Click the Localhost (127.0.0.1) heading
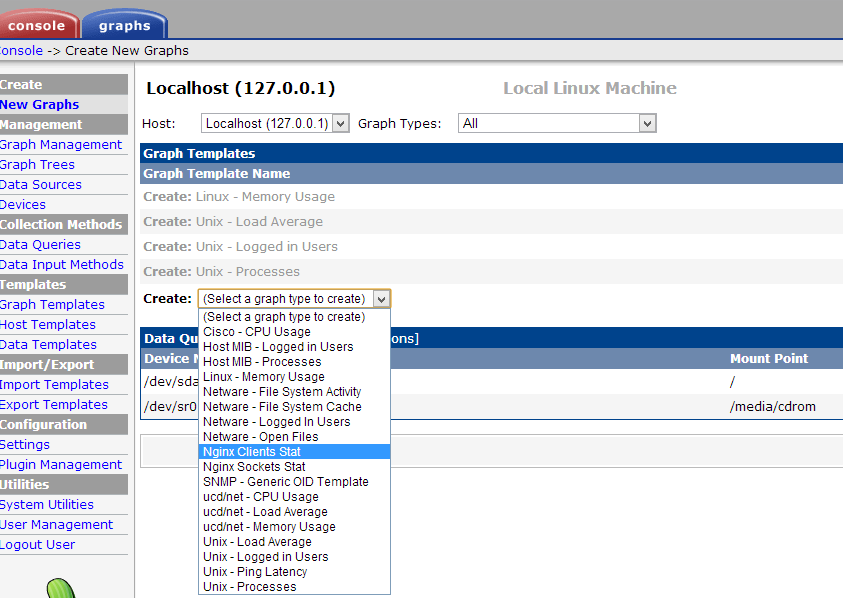The height and width of the screenshot is (598, 843). 241,88
